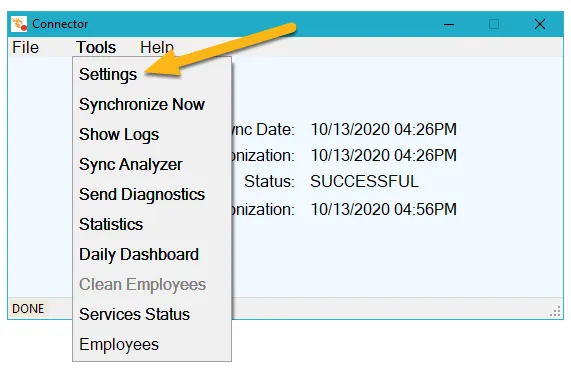
Task: Open the Help menu
Action: tap(157, 47)
